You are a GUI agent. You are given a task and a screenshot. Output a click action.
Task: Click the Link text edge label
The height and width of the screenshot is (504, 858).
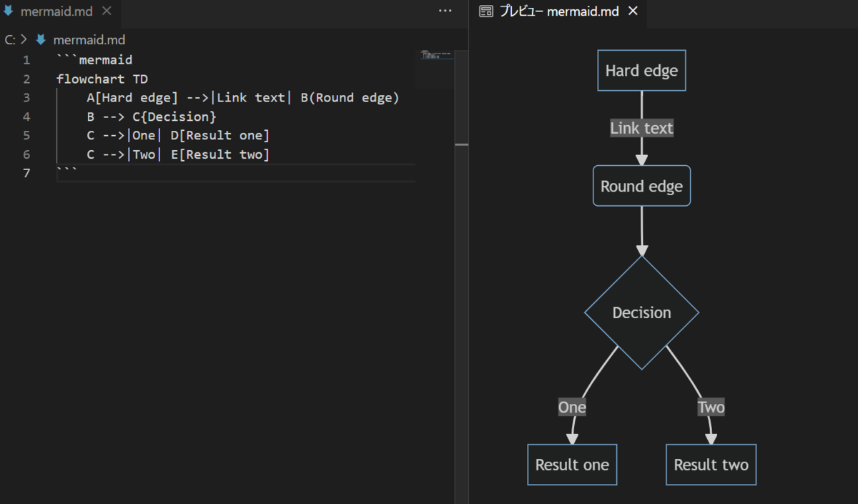click(641, 129)
